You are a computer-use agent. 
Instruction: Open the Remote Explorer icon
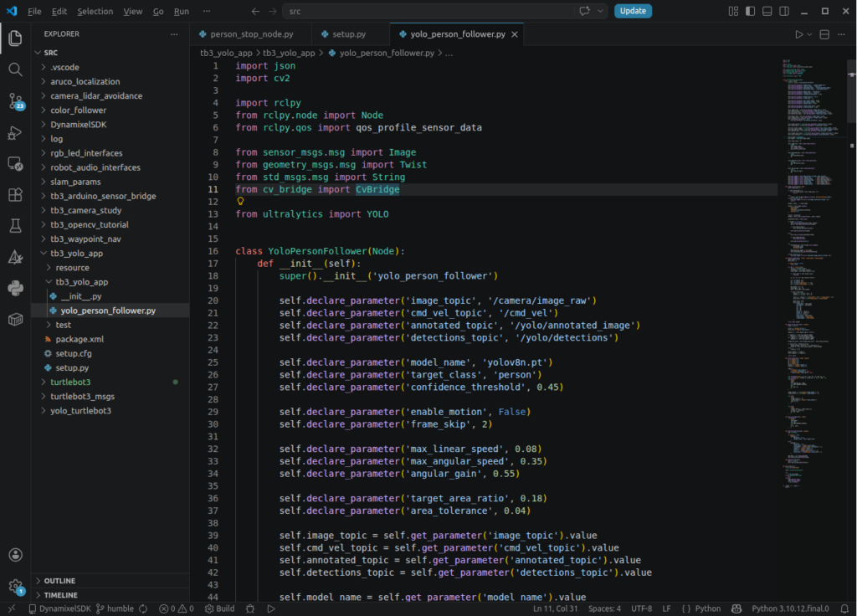(x=15, y=164)
